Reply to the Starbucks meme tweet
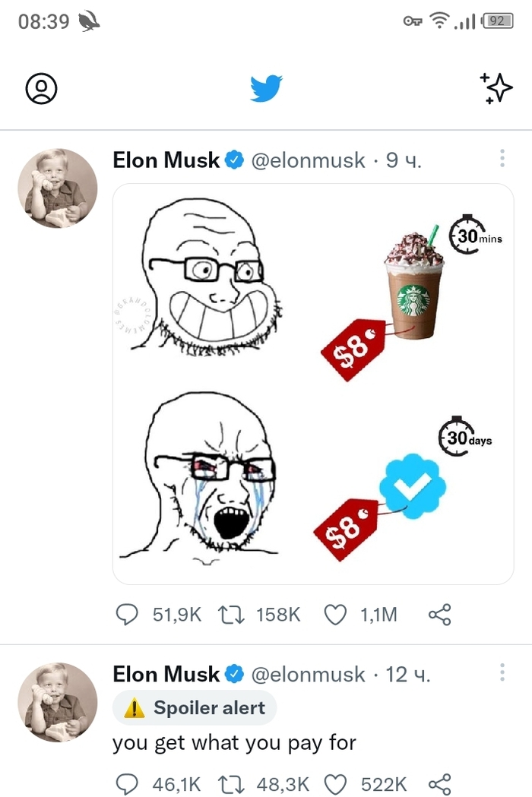532x797 pixels. click(127, 614)
